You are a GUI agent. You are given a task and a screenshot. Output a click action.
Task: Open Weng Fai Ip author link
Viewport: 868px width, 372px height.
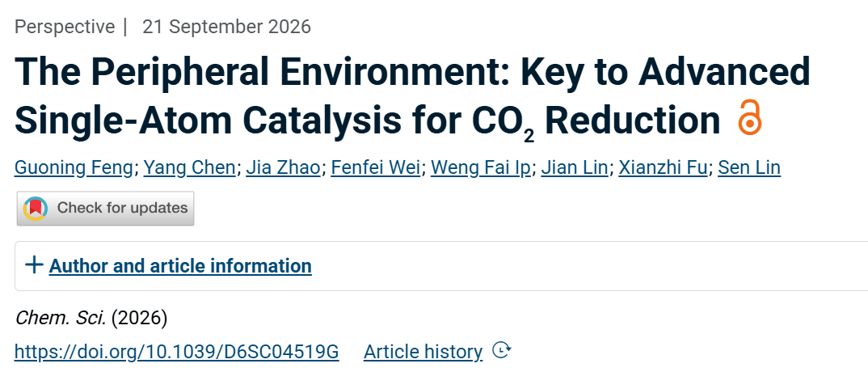(481, 167)
